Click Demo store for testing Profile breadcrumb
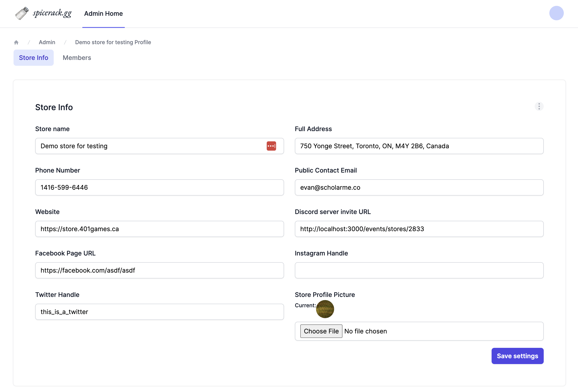The height and width of the screenshot is (392, 578). pyautogui.click(x=113, y=42)
